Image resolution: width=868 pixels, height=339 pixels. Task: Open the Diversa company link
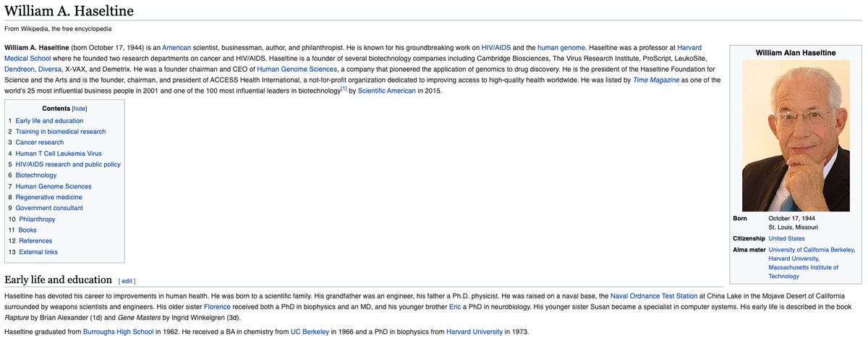point(50,69)
